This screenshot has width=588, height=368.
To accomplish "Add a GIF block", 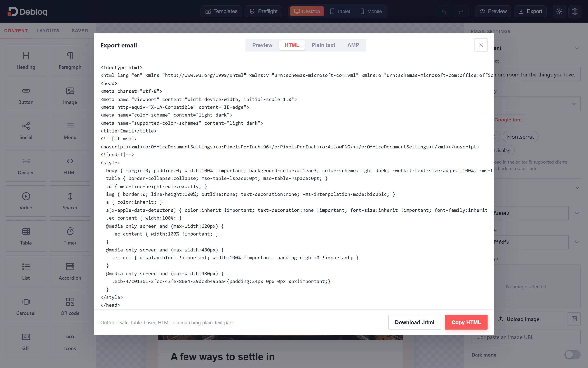I will click(26, 341).
